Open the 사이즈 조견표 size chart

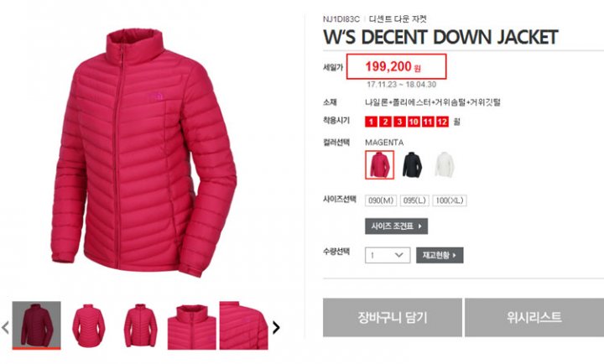[x=396, y=226]
